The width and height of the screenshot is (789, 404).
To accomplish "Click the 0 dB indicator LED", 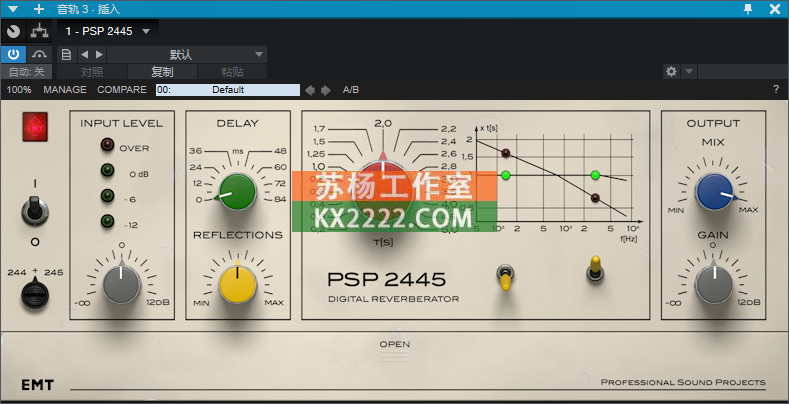I will (x=107, y=171).
